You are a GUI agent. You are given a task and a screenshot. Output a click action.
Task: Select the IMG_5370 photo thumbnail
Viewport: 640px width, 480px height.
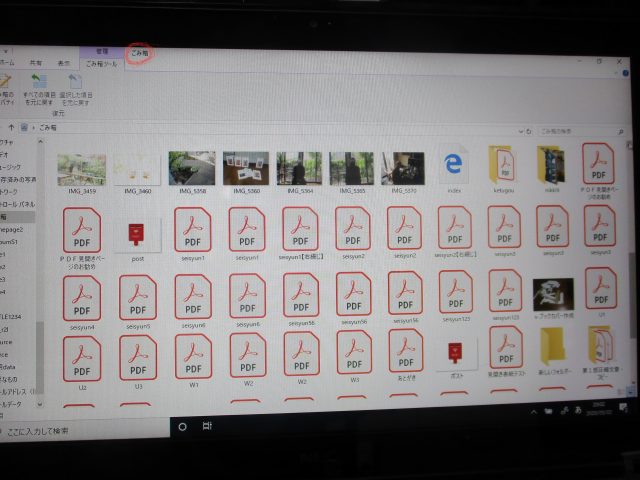(402, 168)
